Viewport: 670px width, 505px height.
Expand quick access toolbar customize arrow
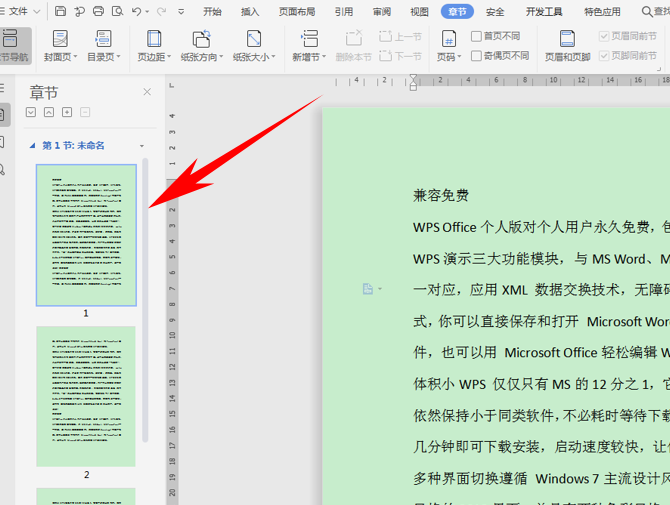[x=181, y=12]
